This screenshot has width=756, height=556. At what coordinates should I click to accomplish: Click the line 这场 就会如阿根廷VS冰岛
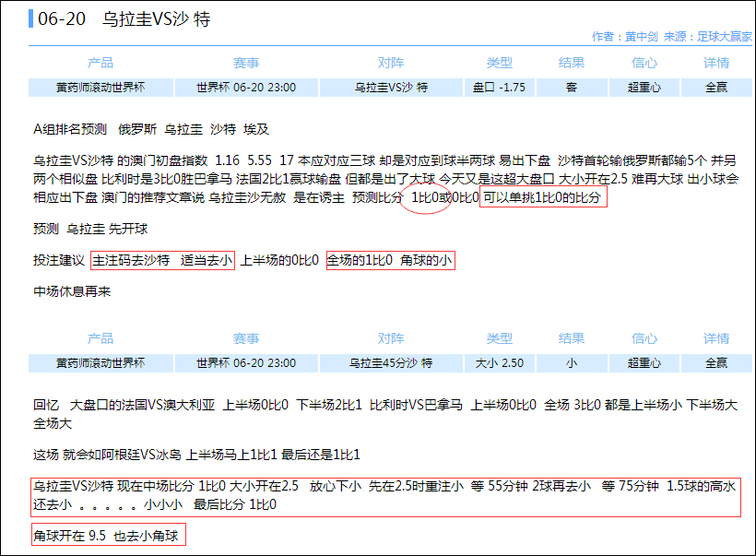point(196,455)
